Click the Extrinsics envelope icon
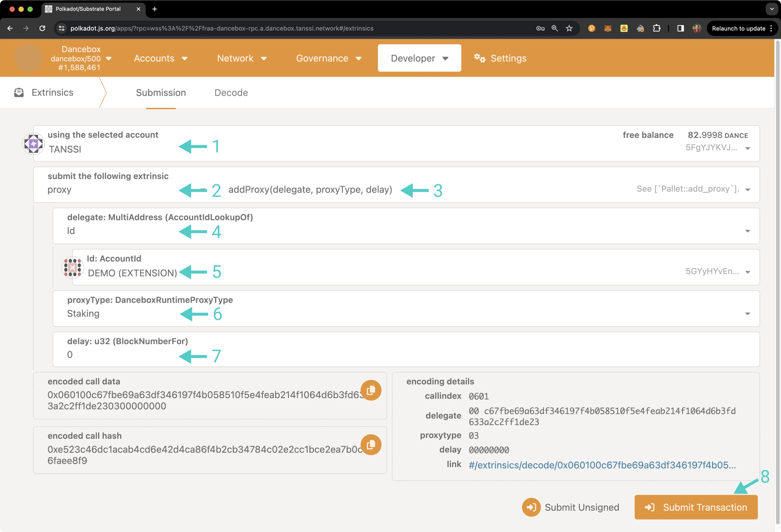 click(19, 92)
